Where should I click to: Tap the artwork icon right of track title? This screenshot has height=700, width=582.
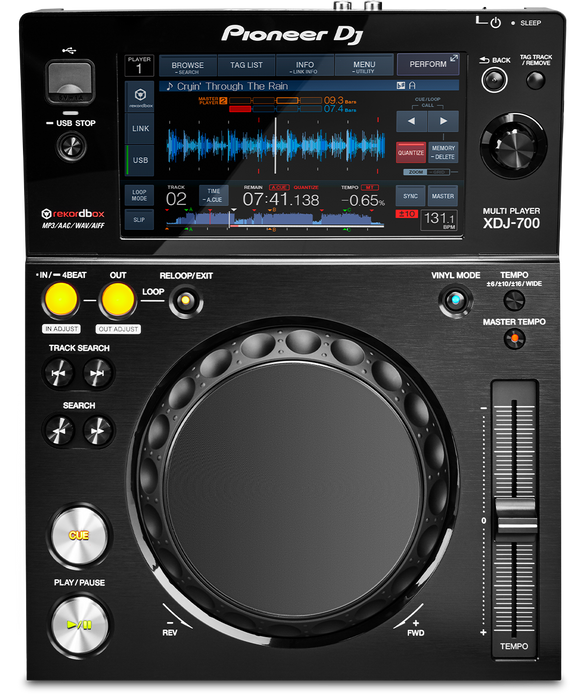point(401,85)
